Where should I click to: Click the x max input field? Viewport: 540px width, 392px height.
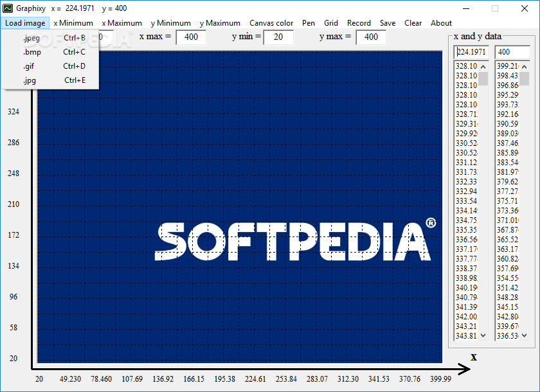[x=191, y=37]
